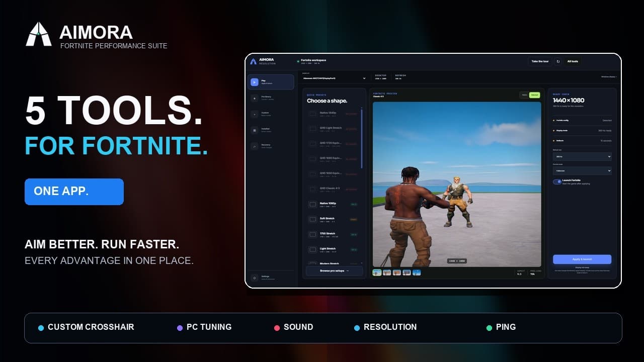The width and height of the screenshot is (644, 362).
Task: Select the Play icon in the sidebar
Action: click(x=254, y=82)
